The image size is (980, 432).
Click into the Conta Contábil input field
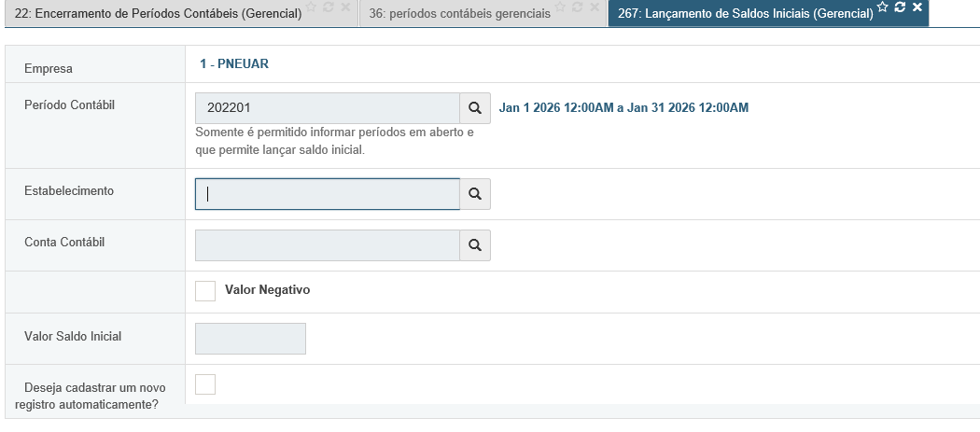[328, 245]
